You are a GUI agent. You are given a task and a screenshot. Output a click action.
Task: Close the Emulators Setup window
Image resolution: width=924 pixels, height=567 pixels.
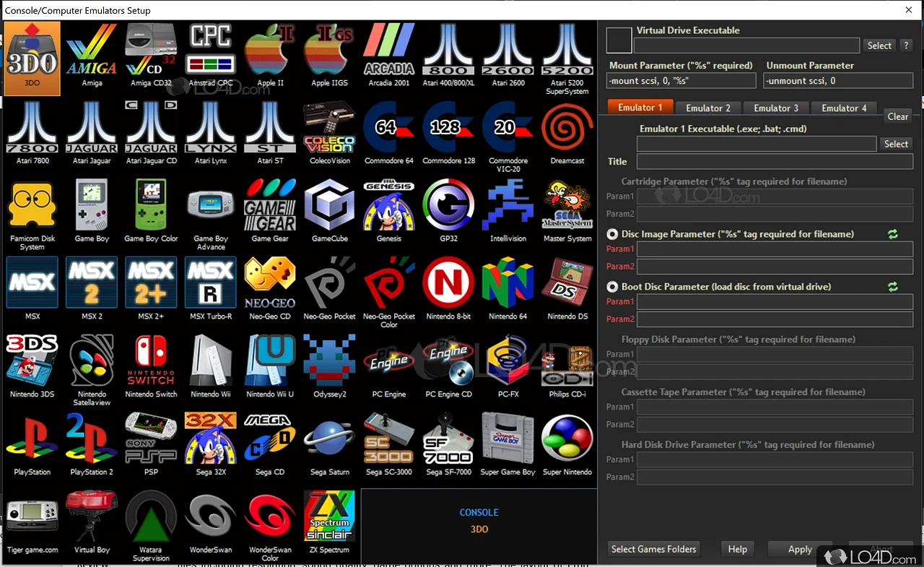click(909, 10)
